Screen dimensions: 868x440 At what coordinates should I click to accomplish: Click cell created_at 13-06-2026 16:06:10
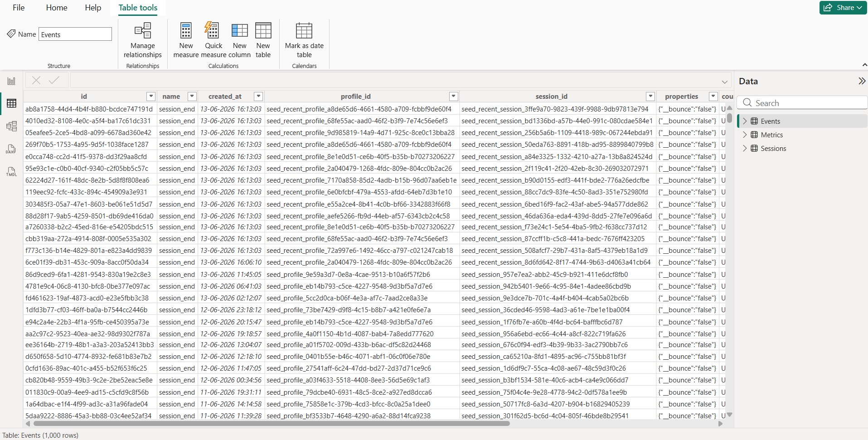click(231, 262)
